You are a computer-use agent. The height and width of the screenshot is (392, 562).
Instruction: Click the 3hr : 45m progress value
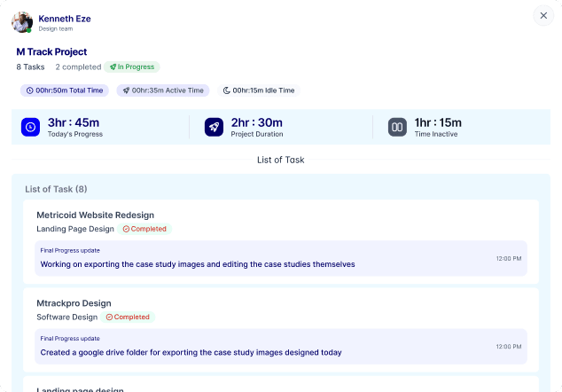(74, 122)
